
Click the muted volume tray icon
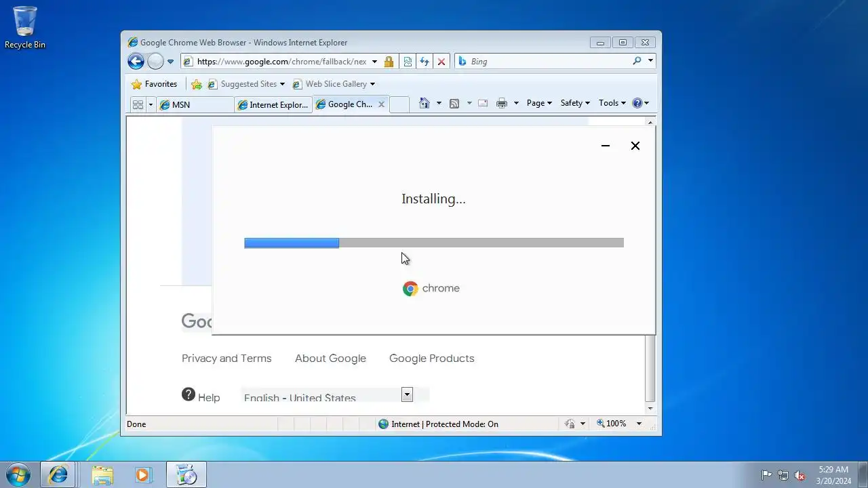click(800, 475)
